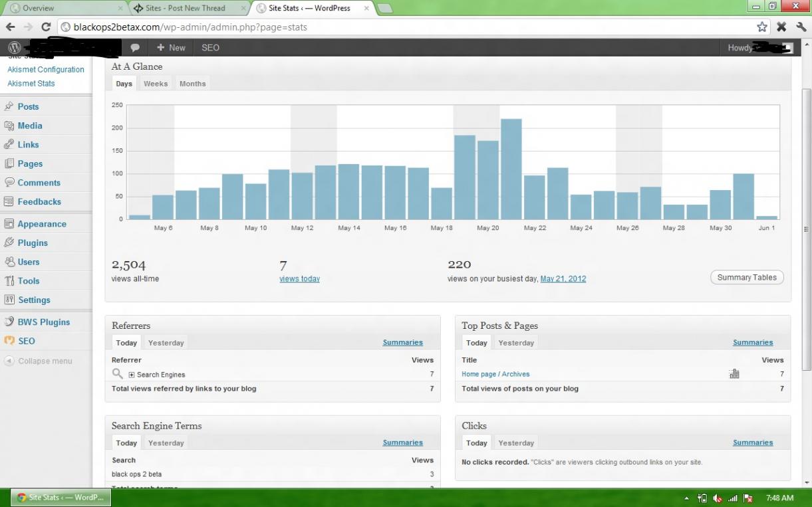Open the Chrome wrench menu
812x507 pixels.
(801, 27)
